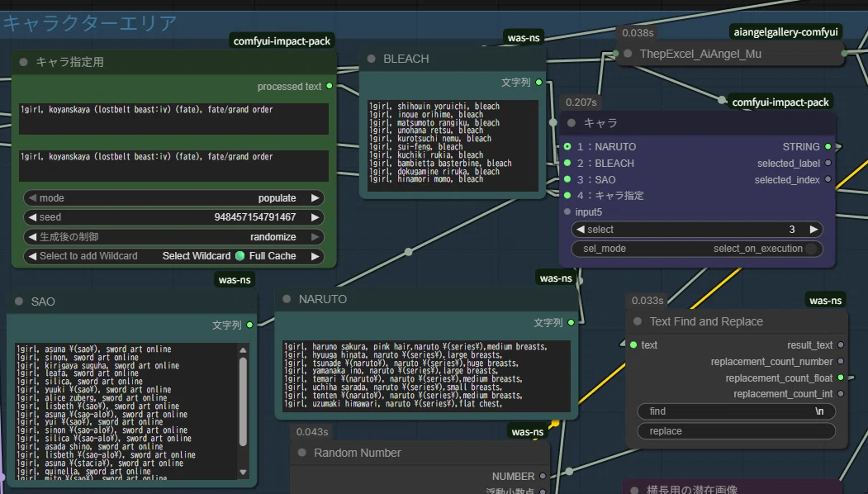The height and width of the screenshot is (494, 868).
Task: Collapse the キャラ指定用 node via its title dot
Action: click(x=23, y=62)
